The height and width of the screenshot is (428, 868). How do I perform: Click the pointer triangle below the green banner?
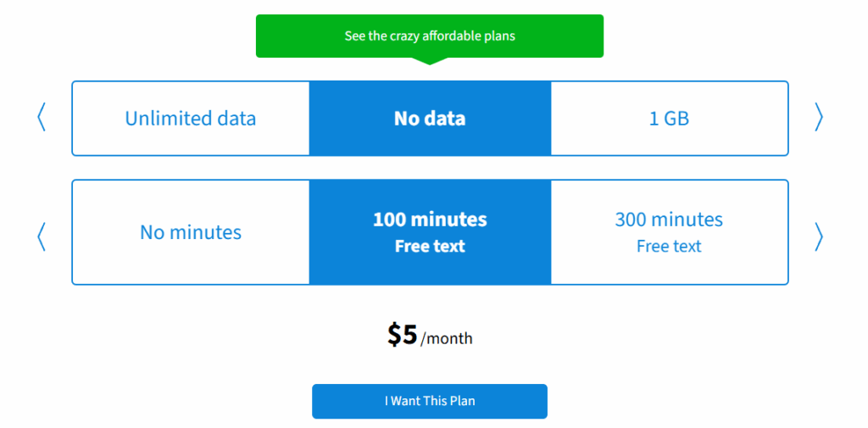coord(429,60)
